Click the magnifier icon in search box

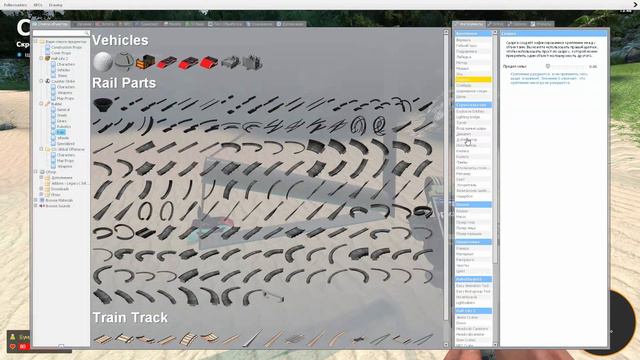coord(87,33)
